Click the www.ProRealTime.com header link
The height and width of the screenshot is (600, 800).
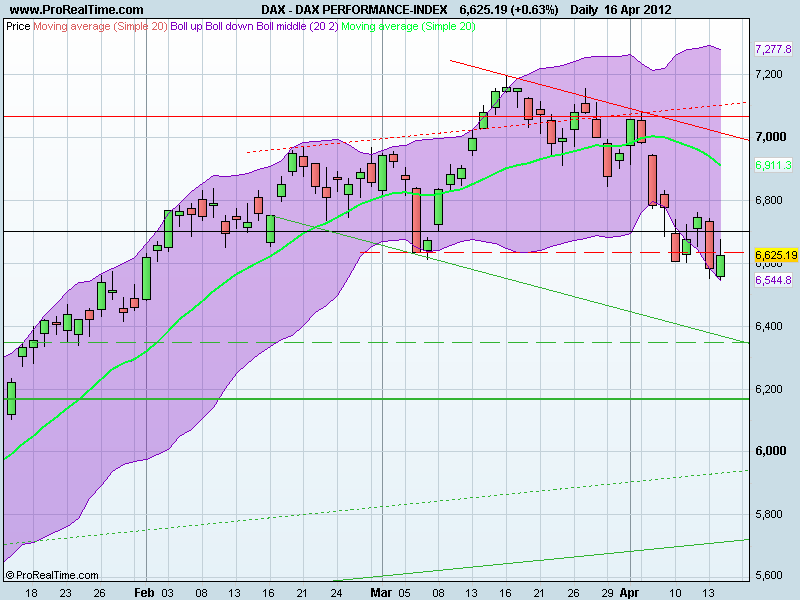click(77, 10)
